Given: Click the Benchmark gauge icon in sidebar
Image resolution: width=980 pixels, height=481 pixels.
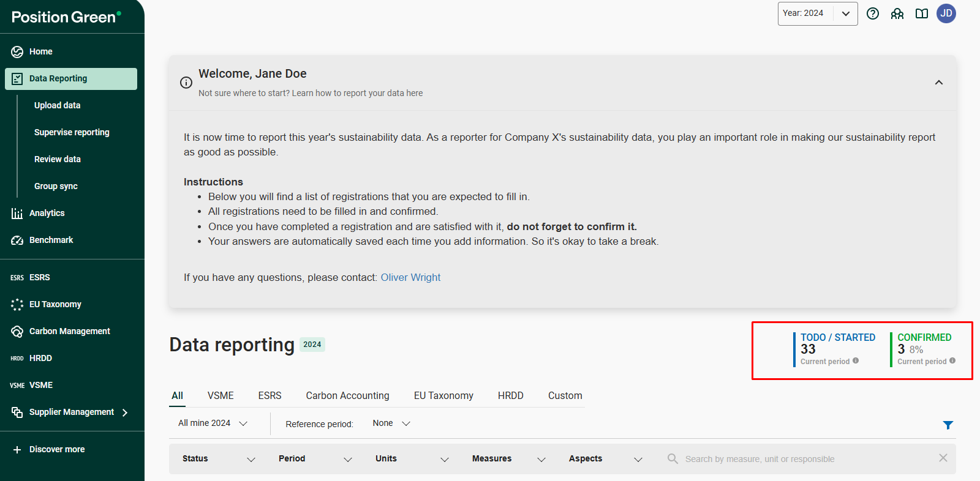Looking at the screenshot, I should click(17, 240).
